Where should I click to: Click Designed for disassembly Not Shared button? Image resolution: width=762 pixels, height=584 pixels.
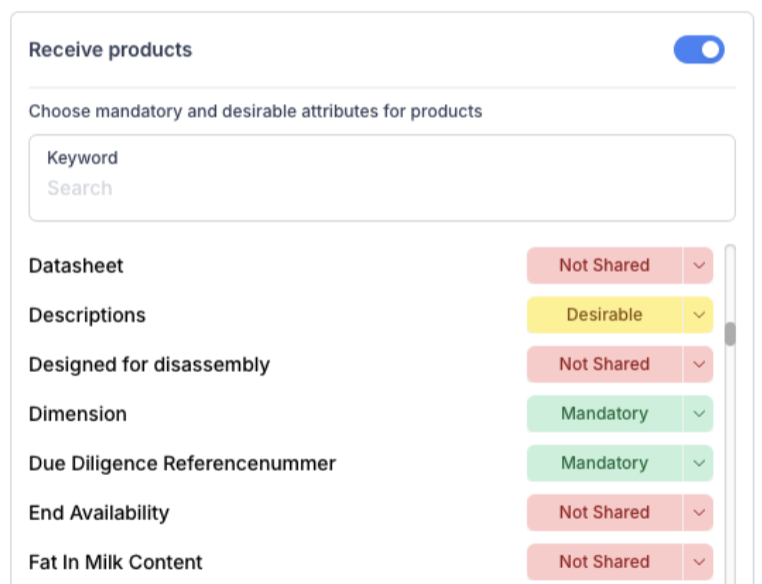pos(605,364)
